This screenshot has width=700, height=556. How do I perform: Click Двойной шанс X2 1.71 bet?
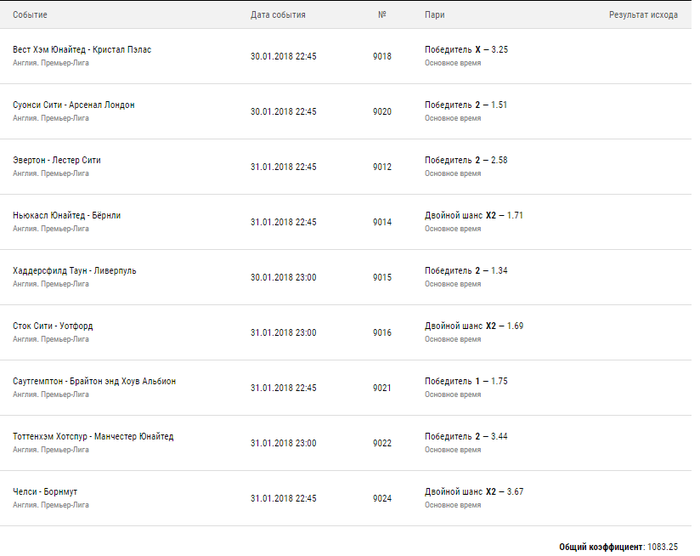point(473,215)
